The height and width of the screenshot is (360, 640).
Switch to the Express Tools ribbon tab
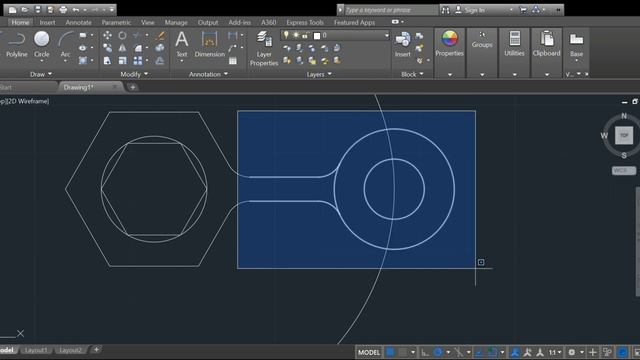(305, 22)
